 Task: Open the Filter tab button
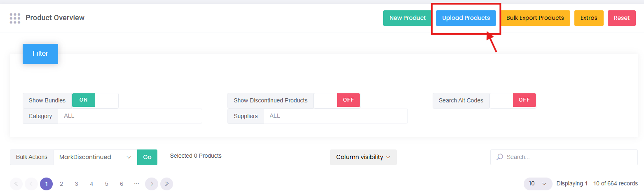click(x=40, y=54)
